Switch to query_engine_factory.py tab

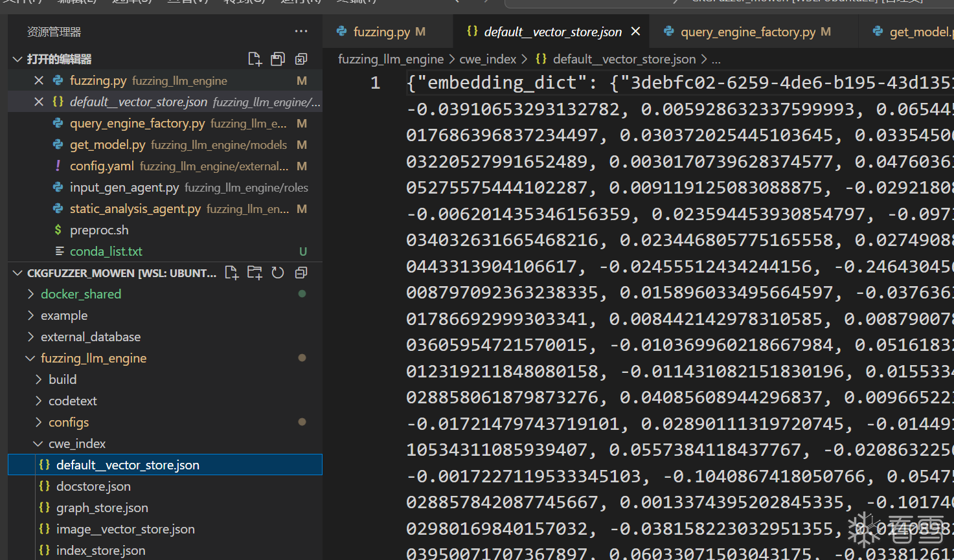point(747,32)
